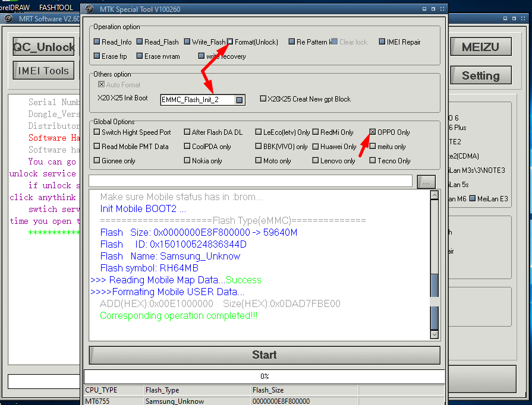Click the 0% progress bar

coord(265,376)
